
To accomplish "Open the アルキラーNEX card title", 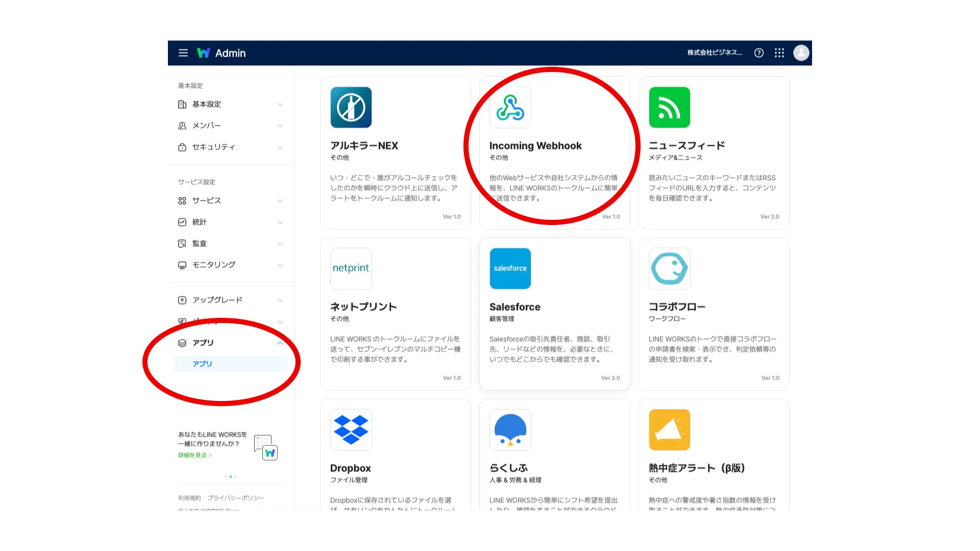I will click(364, 146).
